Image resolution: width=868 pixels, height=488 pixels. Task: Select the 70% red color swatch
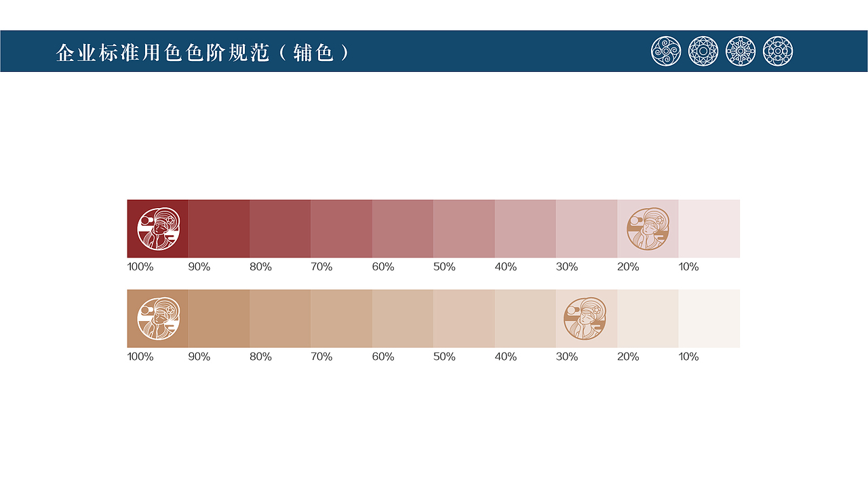(x=341, y=228)
